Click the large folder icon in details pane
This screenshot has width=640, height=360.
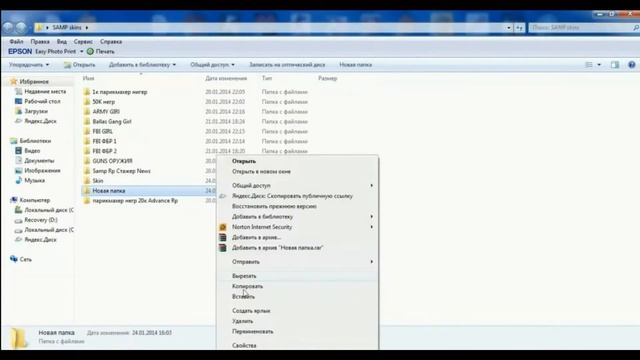click(x=19, y=338)
